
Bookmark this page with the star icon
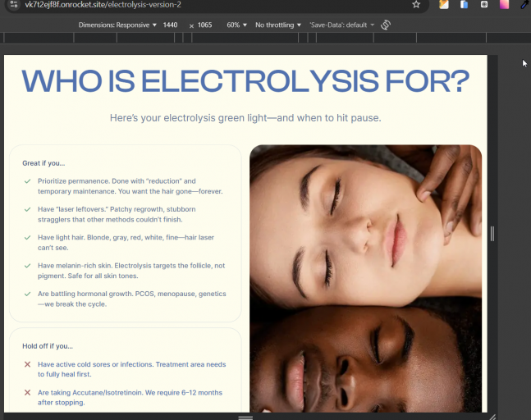pyautogui.click(x=416, y=4)
